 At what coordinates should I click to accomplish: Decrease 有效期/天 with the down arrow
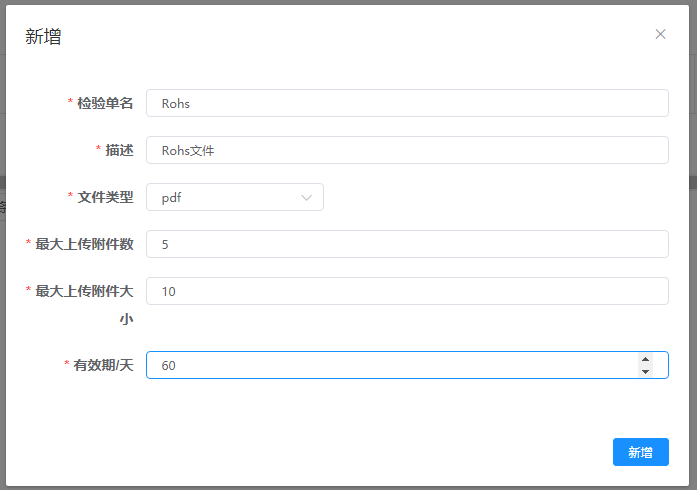(645, 372)
